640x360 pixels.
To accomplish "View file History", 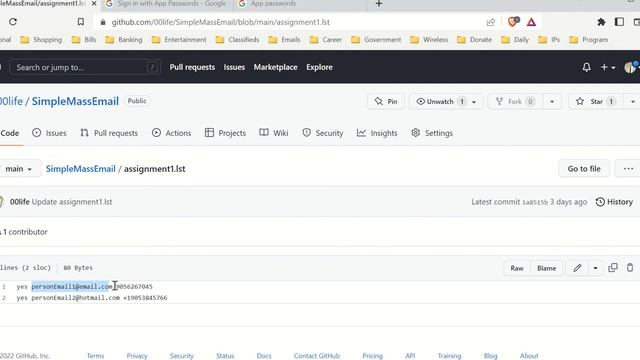I will tap(614, 202).
